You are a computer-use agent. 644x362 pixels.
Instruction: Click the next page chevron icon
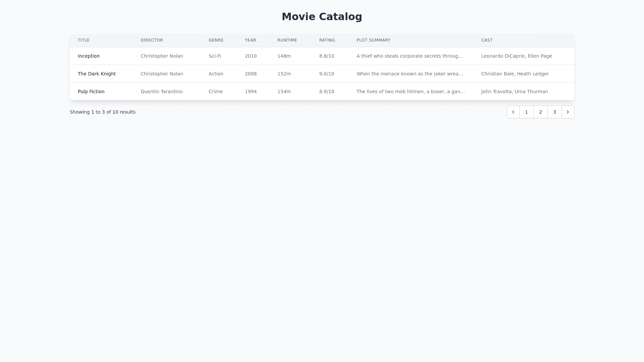point(568,112)
